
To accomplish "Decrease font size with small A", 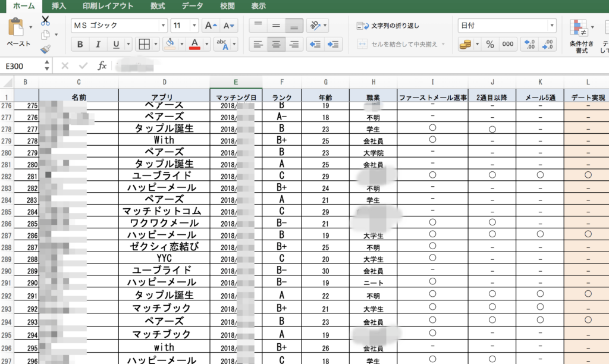I will pyautogui.click(x=228, y=26).
